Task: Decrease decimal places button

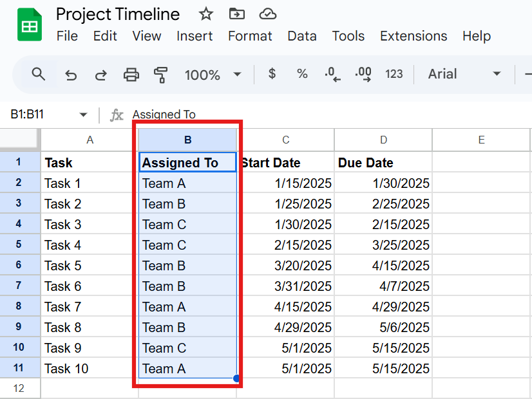Action: tap(332, 75)
